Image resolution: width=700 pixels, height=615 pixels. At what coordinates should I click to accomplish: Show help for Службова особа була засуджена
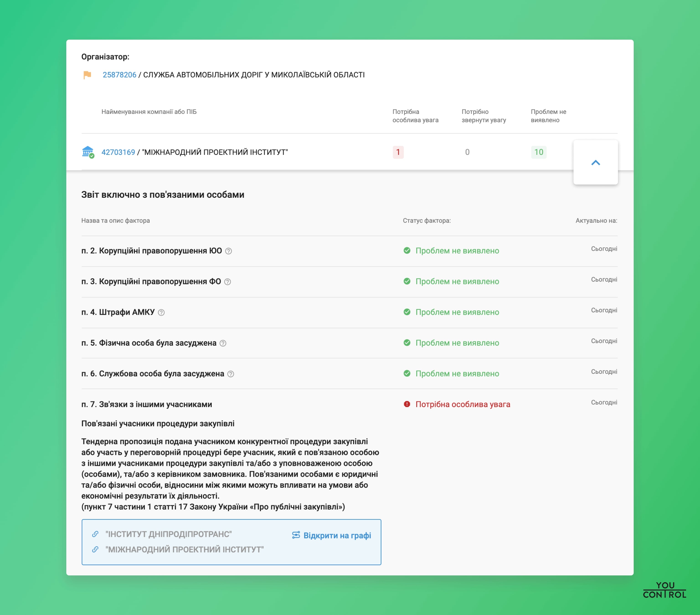click(231, 374)
